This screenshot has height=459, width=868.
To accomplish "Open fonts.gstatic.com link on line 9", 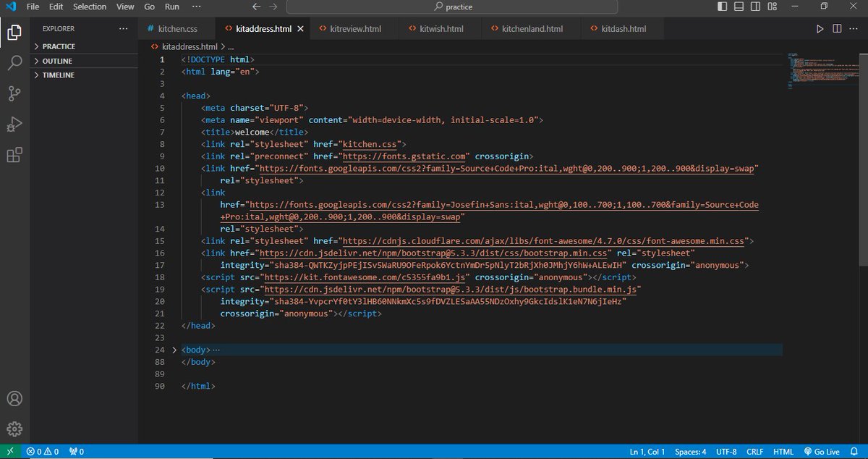I will point(404,156).
